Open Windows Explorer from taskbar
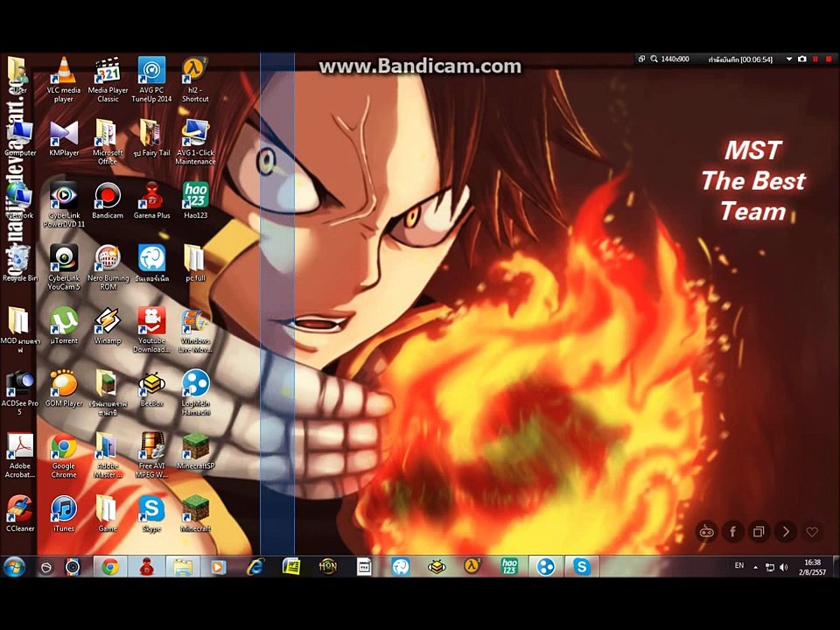This screenshot has width=840, height=630. click(x=183, y=567)
